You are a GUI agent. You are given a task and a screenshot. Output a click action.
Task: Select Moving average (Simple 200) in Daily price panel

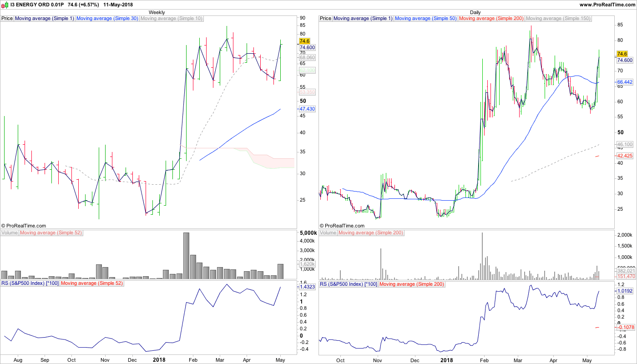tap(491, 19)
